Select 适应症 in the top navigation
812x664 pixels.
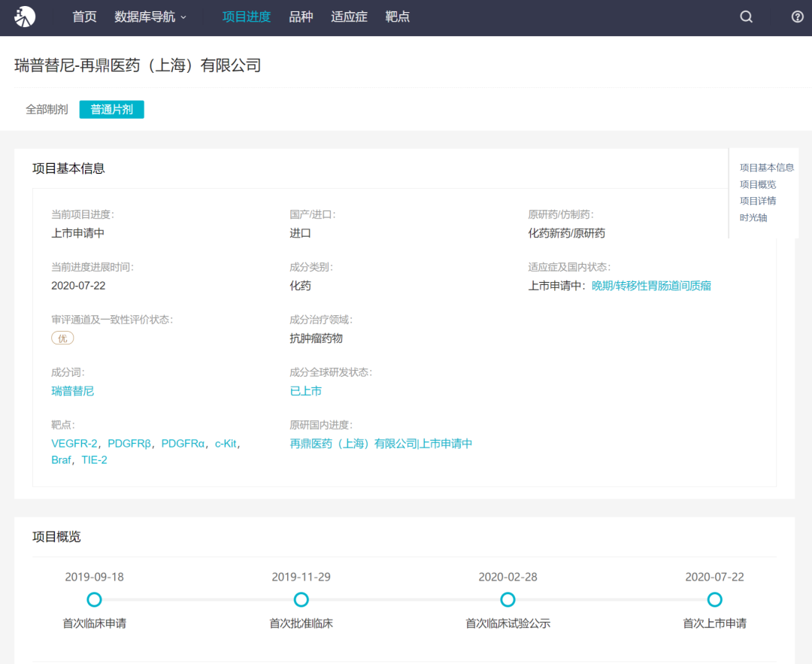tap(349, 17)
